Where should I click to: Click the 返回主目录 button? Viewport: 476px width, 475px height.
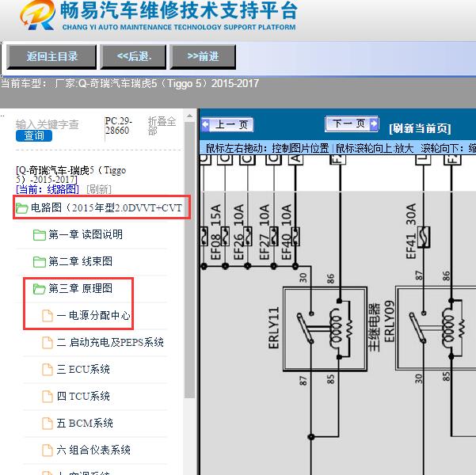[x=51, y=57]
